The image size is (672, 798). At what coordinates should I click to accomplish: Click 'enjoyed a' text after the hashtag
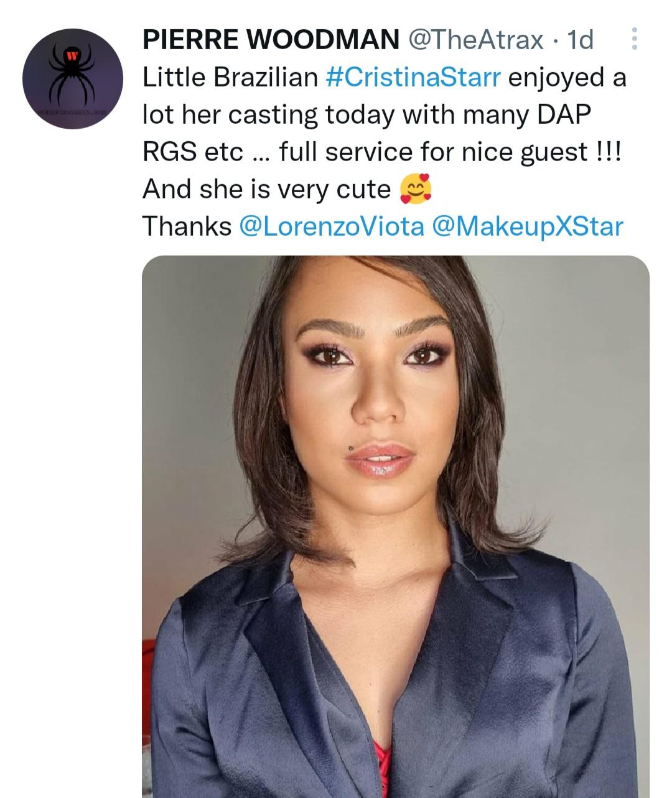567,78
